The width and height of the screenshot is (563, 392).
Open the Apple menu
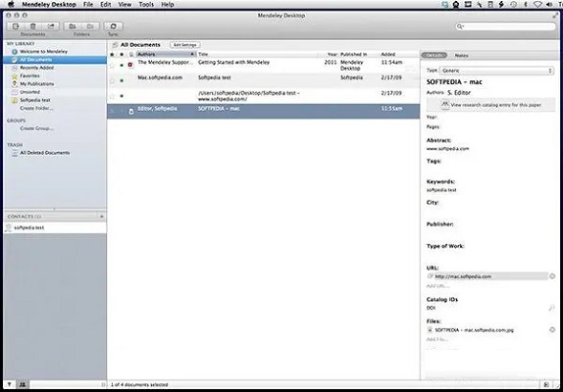click(11, 4)
